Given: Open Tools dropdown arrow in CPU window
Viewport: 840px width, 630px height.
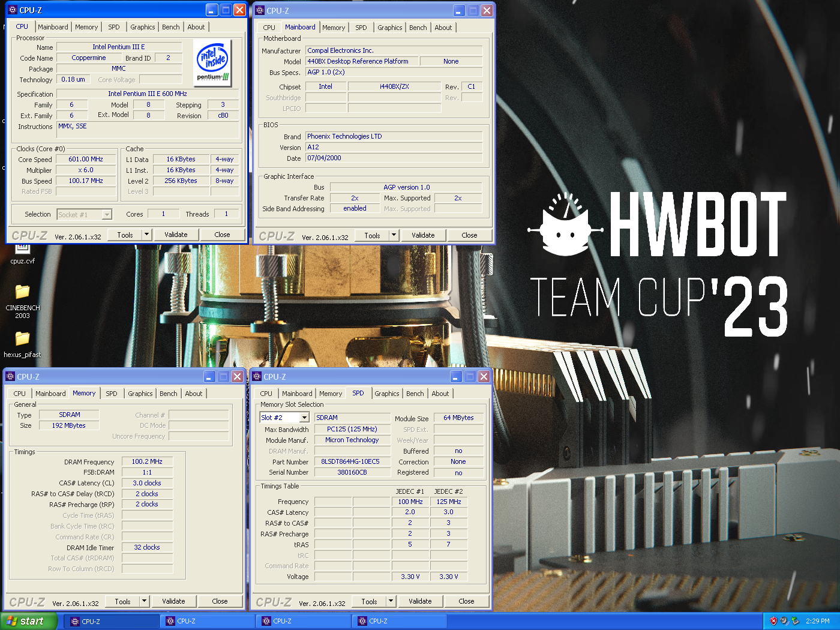Looking at the screenshot, I should (146, 235).
